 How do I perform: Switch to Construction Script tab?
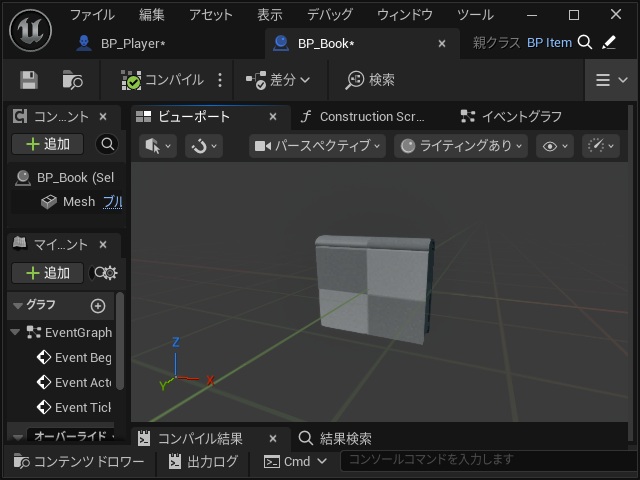point(363,117)
